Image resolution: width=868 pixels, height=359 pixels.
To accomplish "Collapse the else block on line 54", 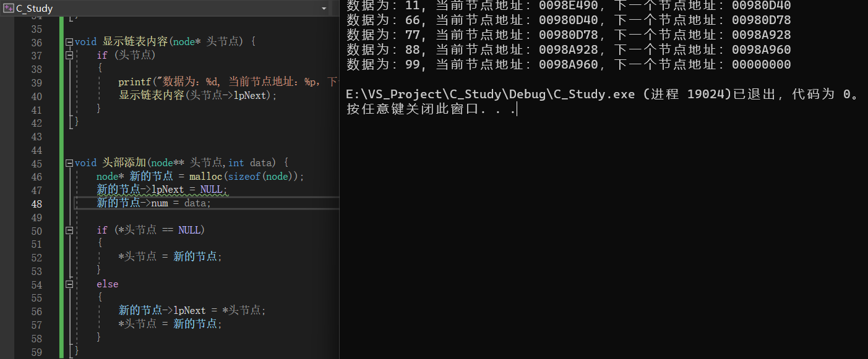I will (69, 284).
